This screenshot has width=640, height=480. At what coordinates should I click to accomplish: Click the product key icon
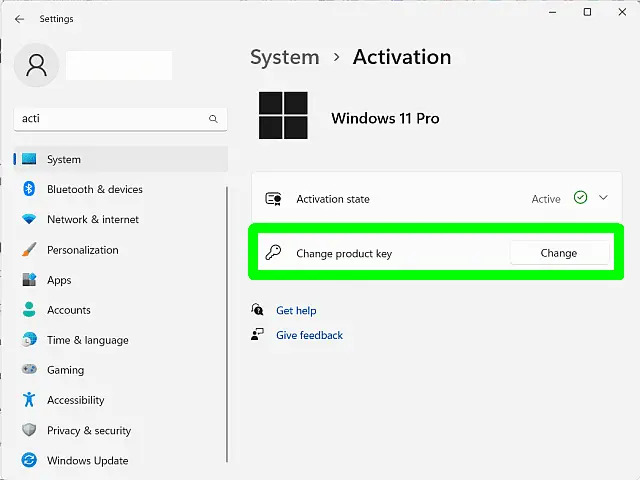273,253
